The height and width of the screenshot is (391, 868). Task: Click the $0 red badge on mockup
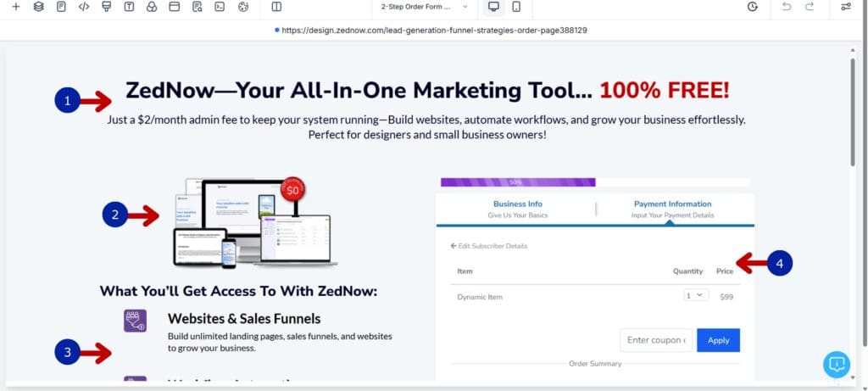292,190
